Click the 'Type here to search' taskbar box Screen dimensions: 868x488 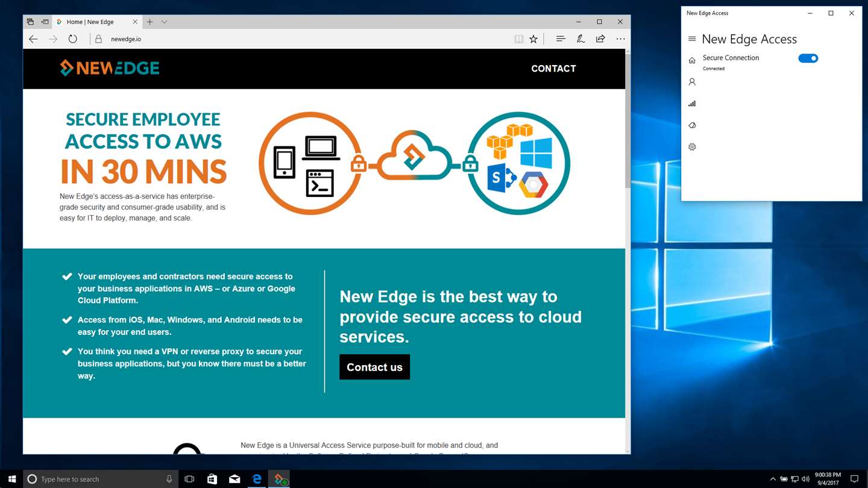click(x=101, y=479)
